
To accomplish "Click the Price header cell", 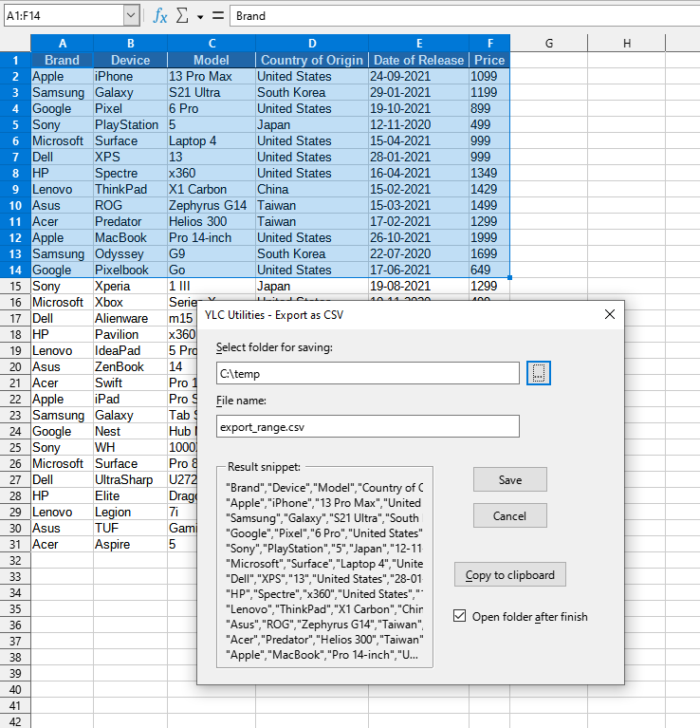I will click(489, 60).
